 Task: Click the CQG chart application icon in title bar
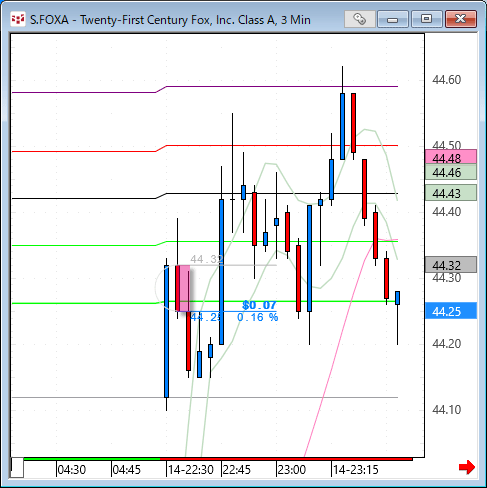click(x=18, y=19)
